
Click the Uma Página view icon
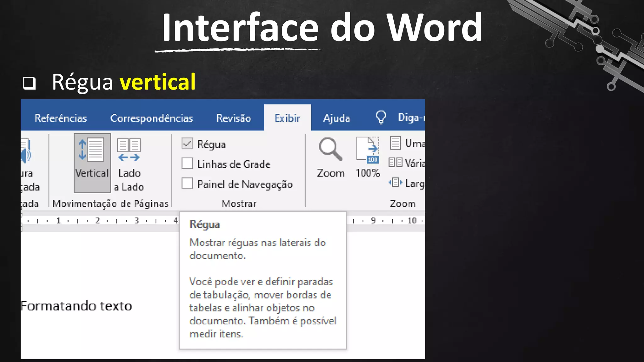[x=395, y=143]
